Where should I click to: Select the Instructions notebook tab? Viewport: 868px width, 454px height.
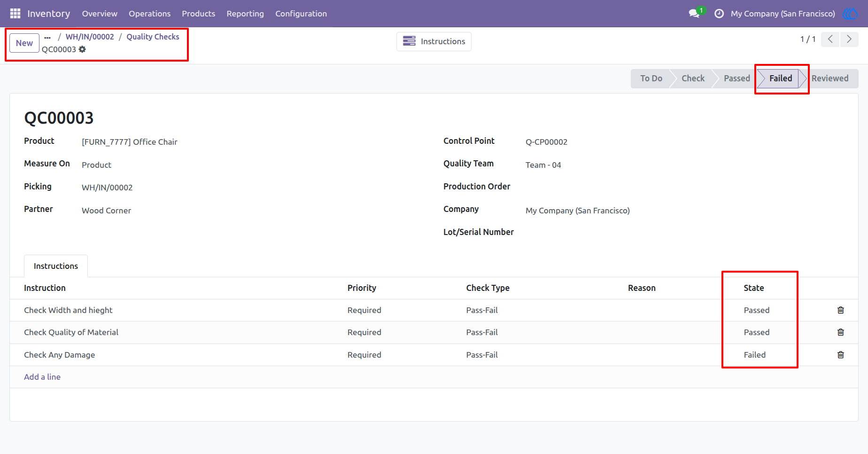pos(56,266)
